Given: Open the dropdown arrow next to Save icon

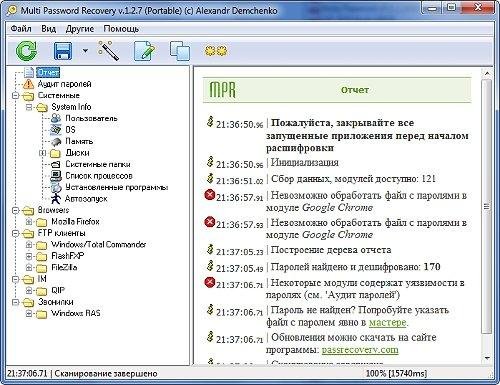Looking at the screenshot, I should [x=85, y=51].
